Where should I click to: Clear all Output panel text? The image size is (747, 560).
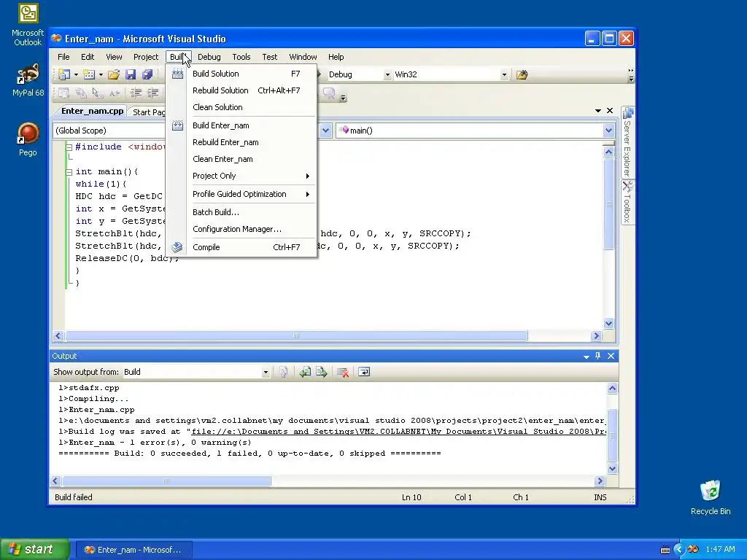[x=343, y=372]
